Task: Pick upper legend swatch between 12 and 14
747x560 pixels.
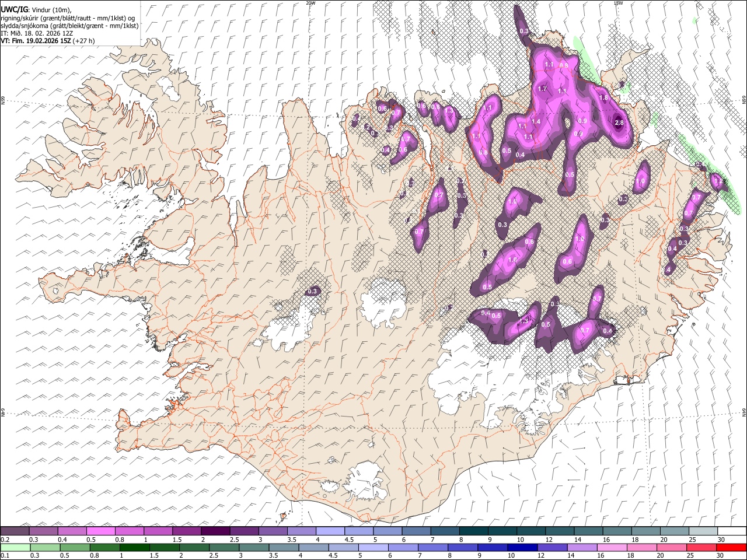Action: click(x=560, y=531)
